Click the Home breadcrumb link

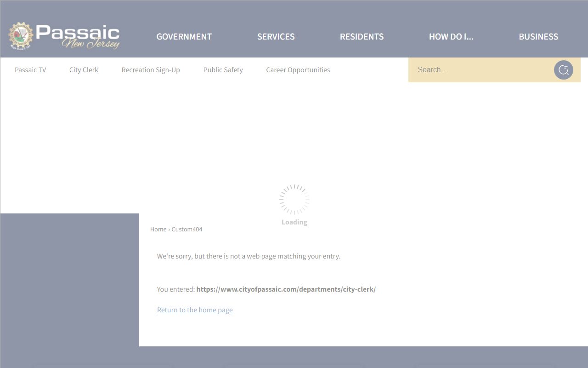158,229
